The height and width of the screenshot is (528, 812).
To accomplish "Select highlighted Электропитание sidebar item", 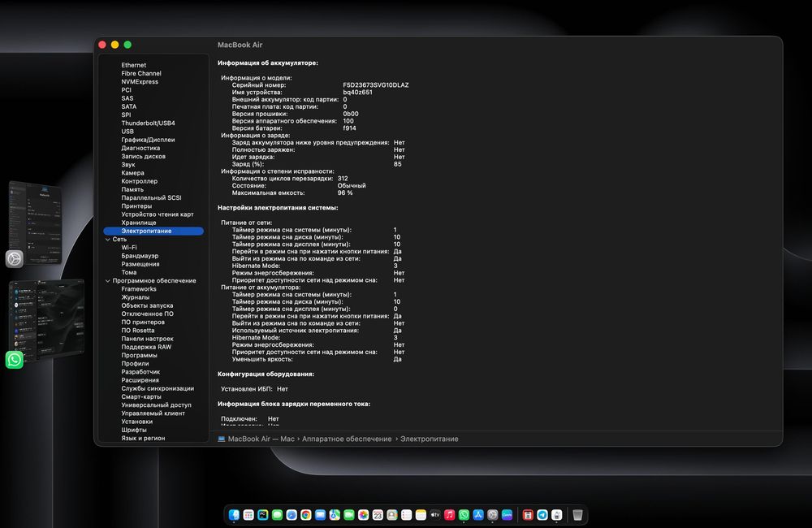I will tap(153, 231).
